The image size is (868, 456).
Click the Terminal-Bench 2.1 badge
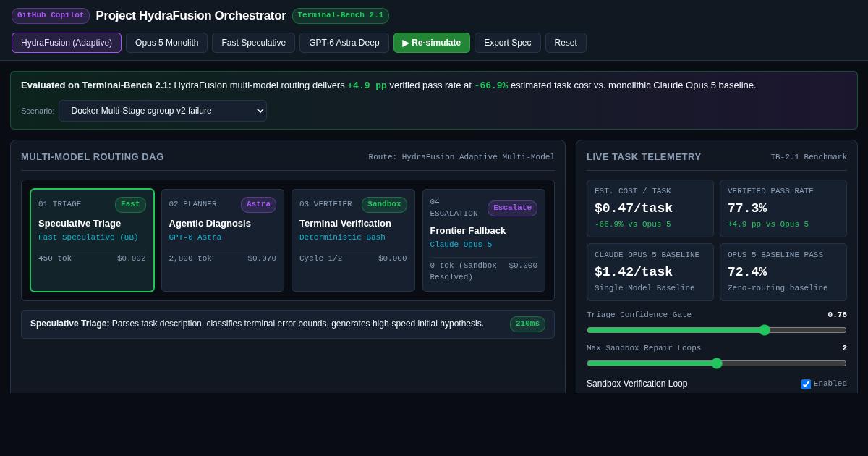341,16
